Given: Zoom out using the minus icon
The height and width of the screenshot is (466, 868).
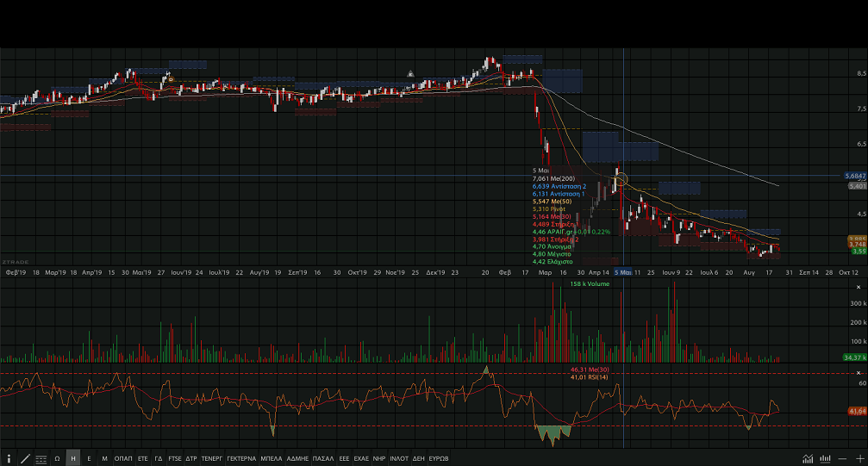Looking at the screenshot, I should pyautogui.click(x=842, y=459).
